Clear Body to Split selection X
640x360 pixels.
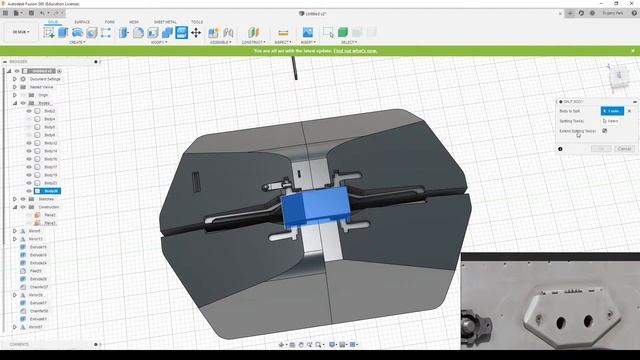[629, 111]
